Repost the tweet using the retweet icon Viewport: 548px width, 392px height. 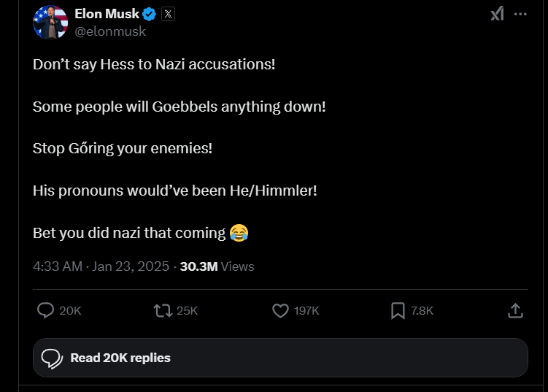click(162, 311)
